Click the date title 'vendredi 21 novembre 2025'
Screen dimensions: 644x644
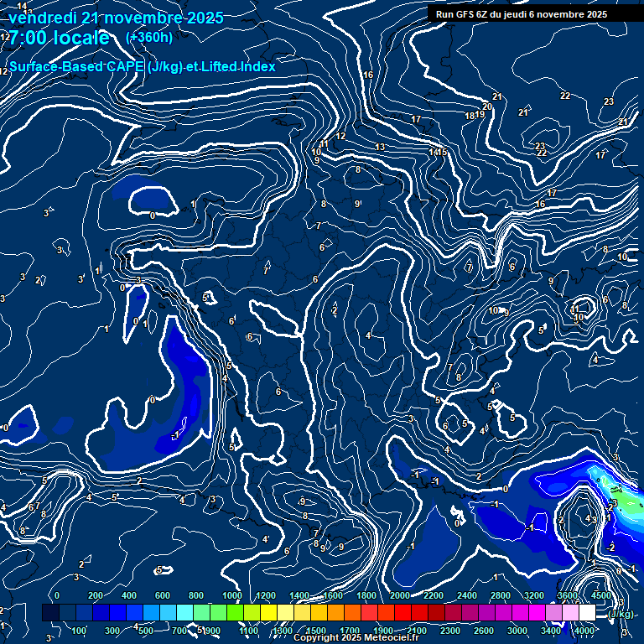pyautogui.click(x=116, y=18)
